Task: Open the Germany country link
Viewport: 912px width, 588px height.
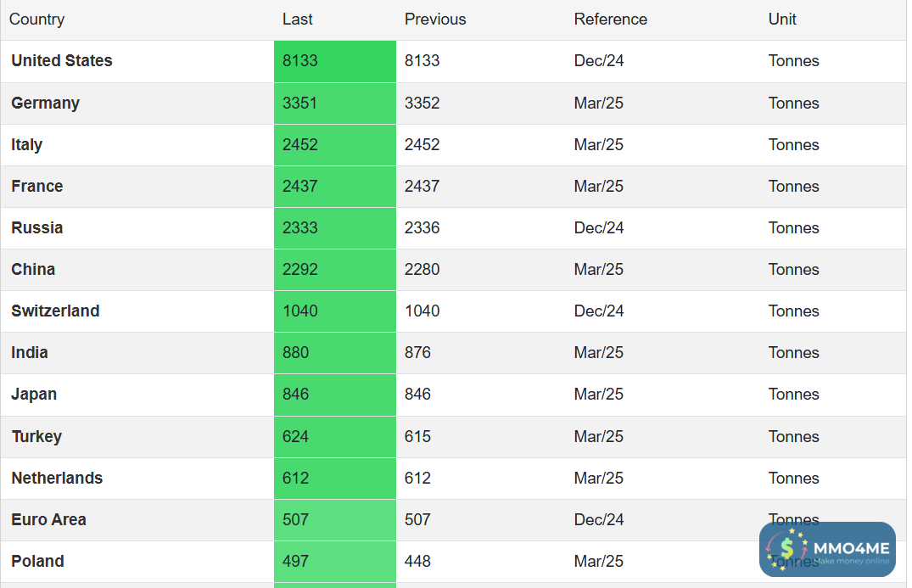Action: click(x=46, y=104)
